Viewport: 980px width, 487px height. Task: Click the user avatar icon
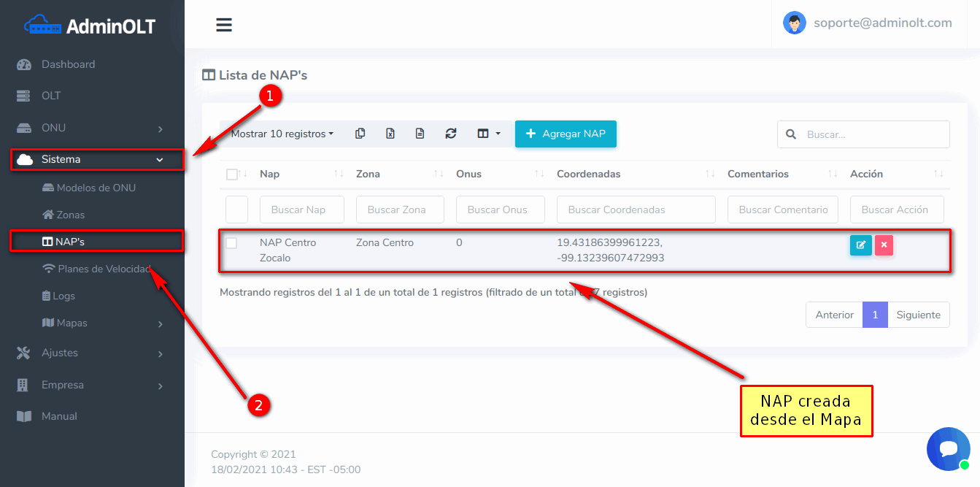tap(794, 23)
